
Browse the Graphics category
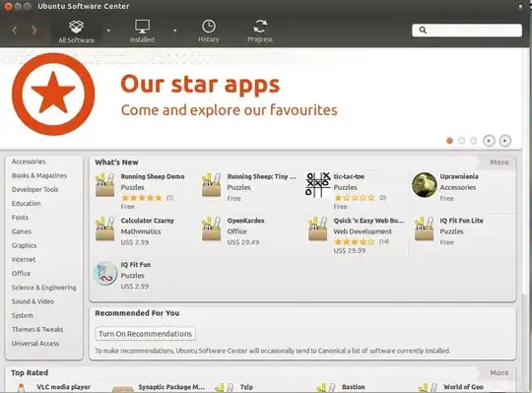[x=24, y=245]
